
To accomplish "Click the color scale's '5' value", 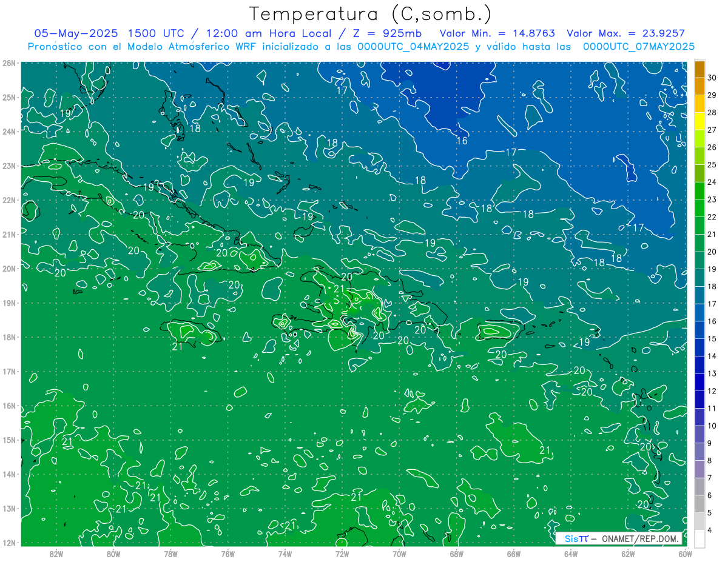I will pos(710,512).
